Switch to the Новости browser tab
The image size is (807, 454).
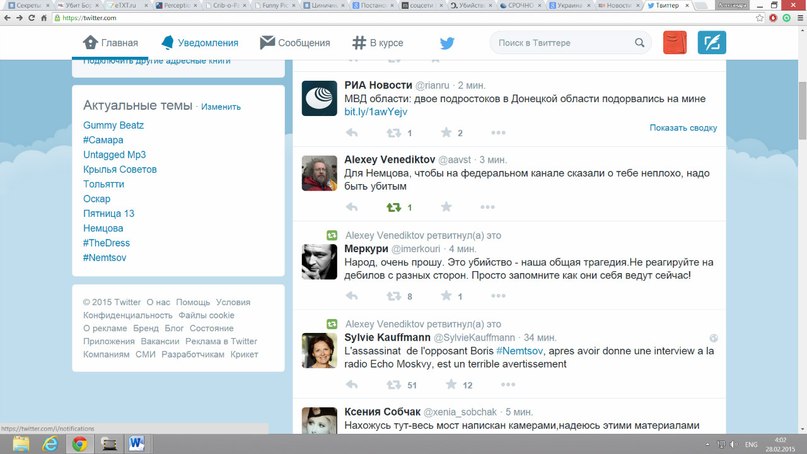(618, 5)
